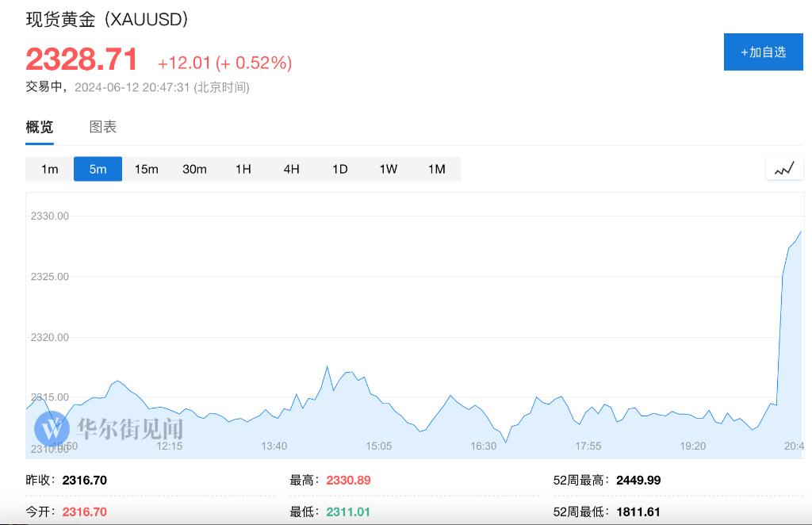
Task: Pick the 1H timeframe
Action: coord(243,169)
